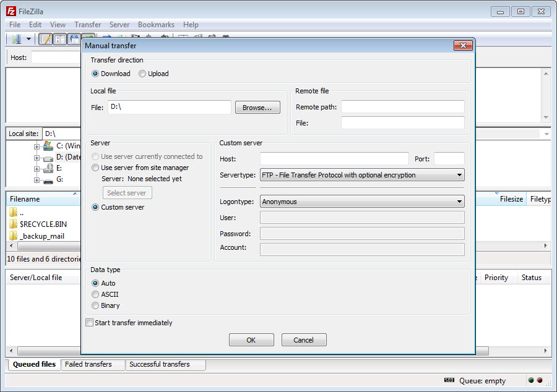This screenshot has width=557, height=392.
Task: Click the queue size indicator icon
Action: pyautogui.click(x=449, y=380)
